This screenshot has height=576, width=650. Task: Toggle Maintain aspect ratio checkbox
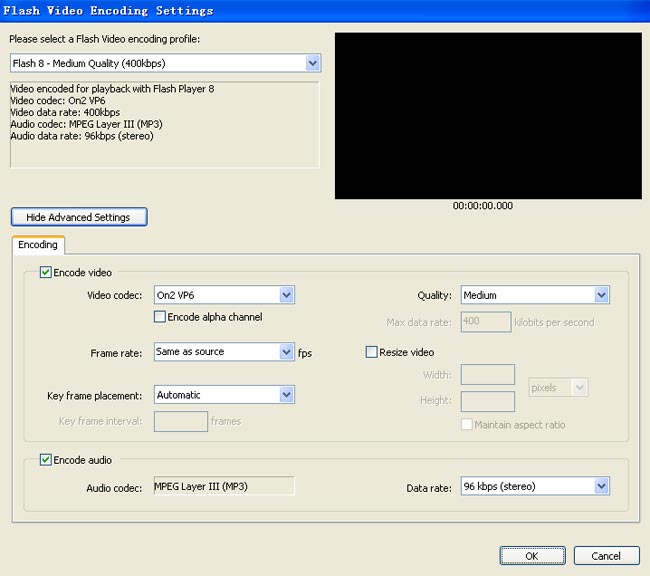(x=466, y=424)
